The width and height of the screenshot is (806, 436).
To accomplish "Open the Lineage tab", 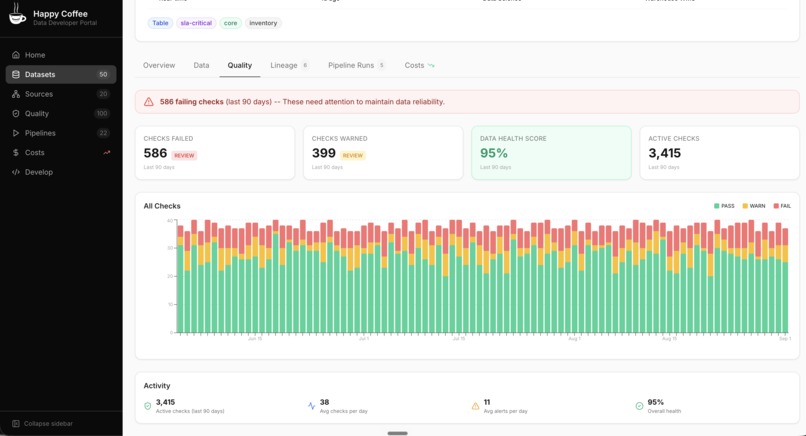I will 289,65.
